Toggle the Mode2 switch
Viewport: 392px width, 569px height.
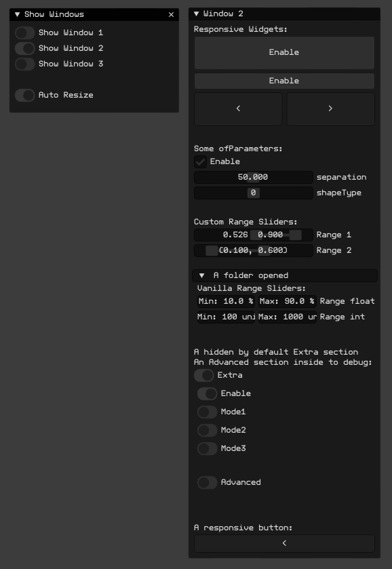208,430
